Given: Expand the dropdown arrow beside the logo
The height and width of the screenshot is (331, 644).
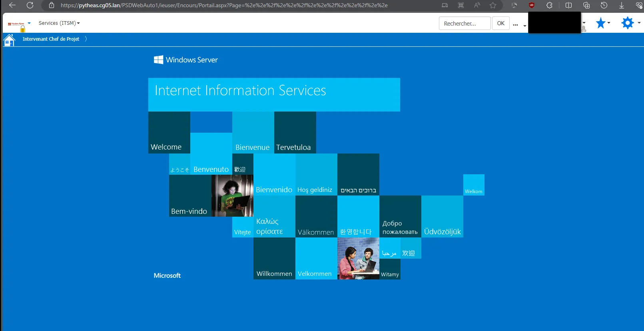Looking at the screenshot, I should (29, 23).
